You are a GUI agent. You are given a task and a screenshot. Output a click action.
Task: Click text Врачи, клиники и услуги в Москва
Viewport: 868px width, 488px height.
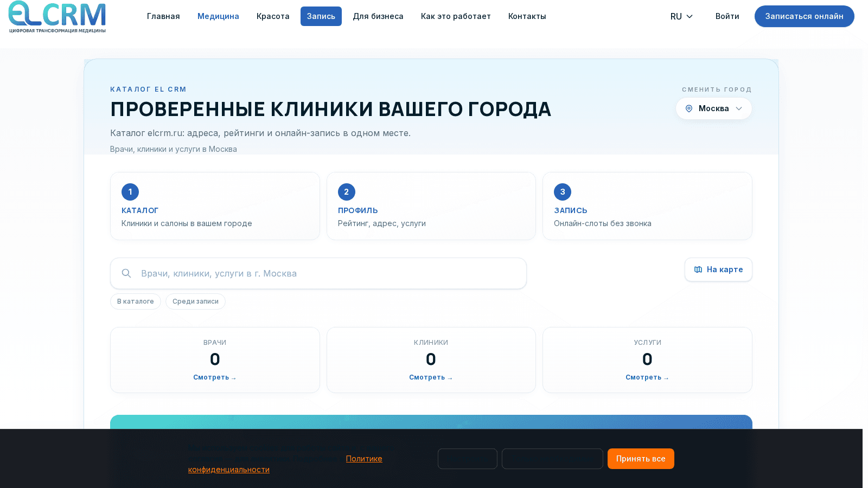coord(174,149)
